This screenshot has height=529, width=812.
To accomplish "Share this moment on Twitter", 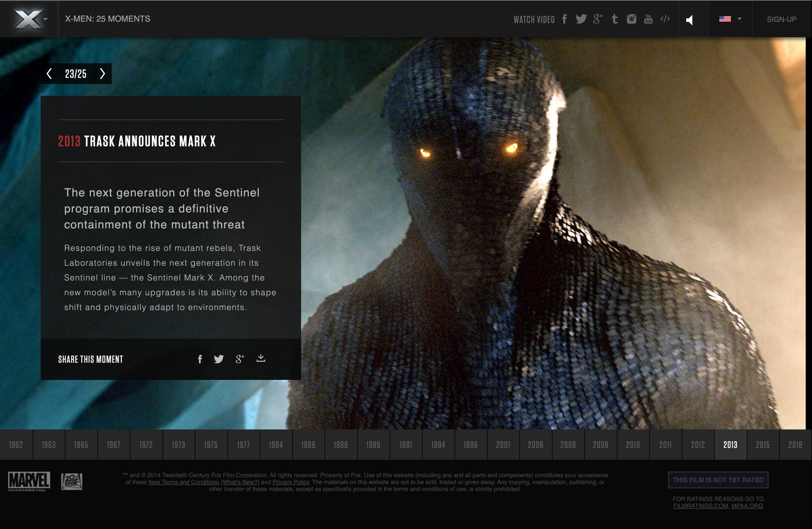I will tap(219, 359).
